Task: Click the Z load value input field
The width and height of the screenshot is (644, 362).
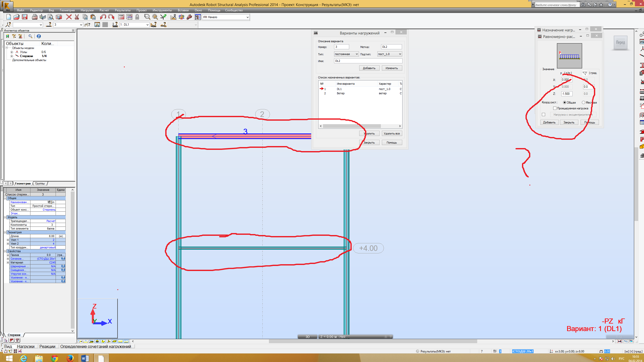Action: (x=567, y=94)
